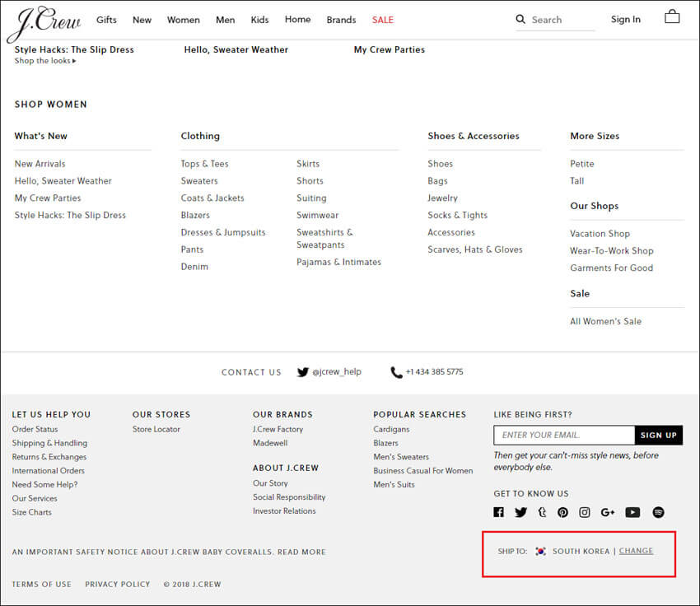The height and width of the screenshot is (606, 700).
Task: Open Returns & Exchanges link
Action: click(x=49, y=457)
